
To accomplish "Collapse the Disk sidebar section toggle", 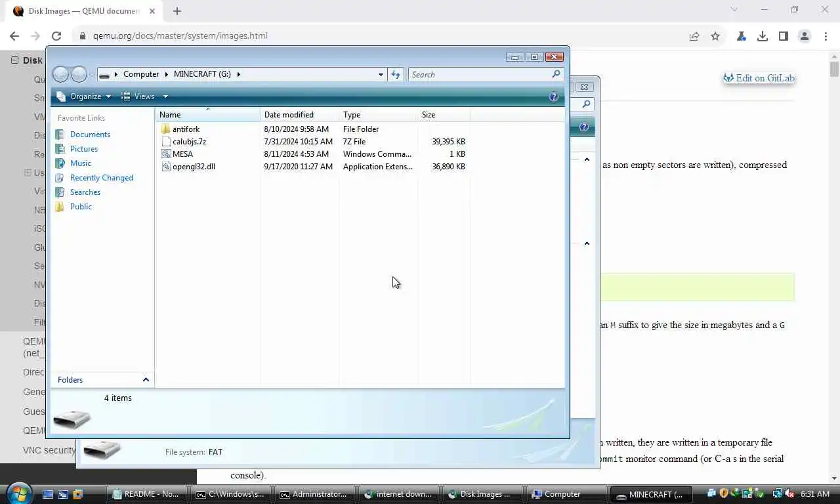I will [14, 60].
